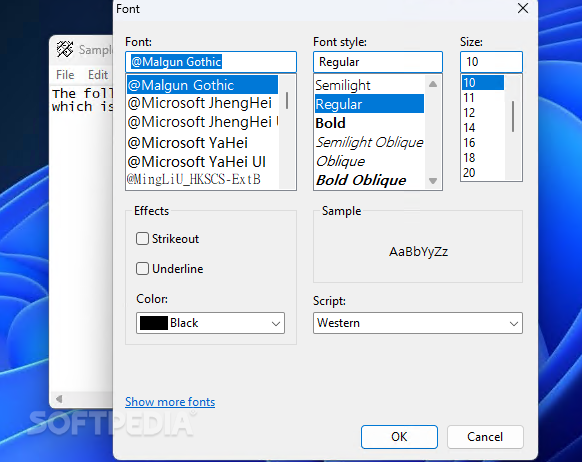
Task: Select Bold font style
Action: point(369,123)
